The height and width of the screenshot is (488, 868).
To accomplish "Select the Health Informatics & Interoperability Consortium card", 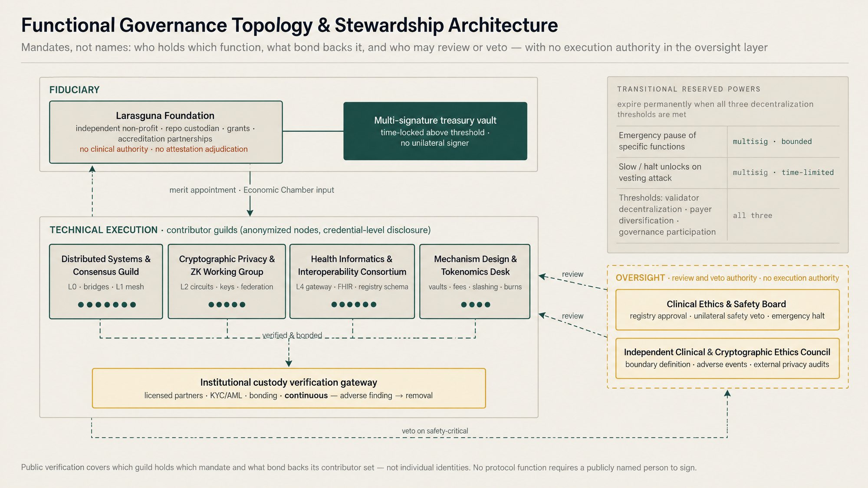I will tap(352, 282).
